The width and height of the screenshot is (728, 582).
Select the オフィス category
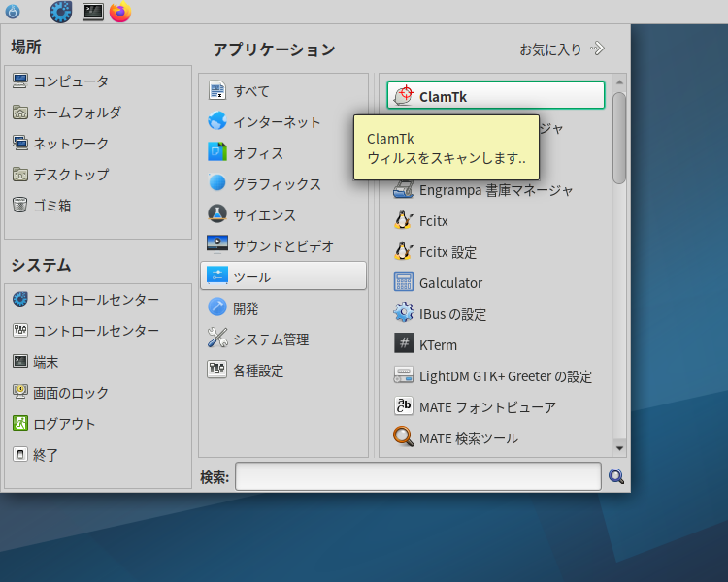click(283, 152)
